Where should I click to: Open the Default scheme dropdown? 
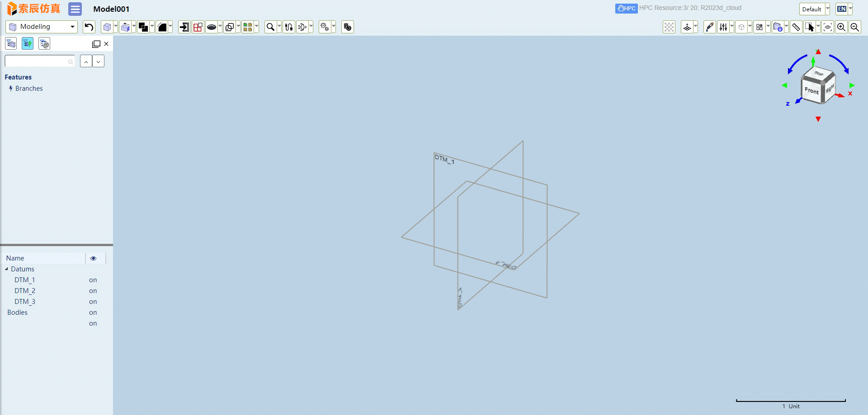(x=815, y=9)
